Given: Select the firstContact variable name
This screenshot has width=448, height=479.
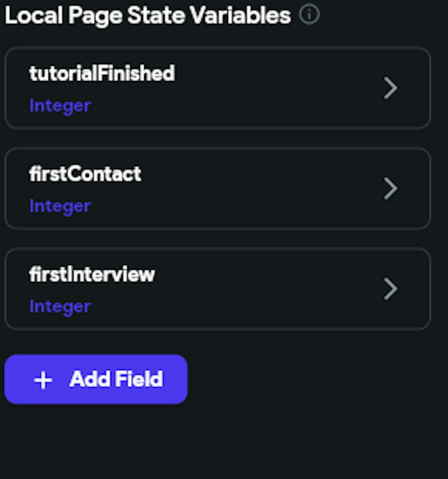Looking at the screenshot, I should [x=85, y=174].
